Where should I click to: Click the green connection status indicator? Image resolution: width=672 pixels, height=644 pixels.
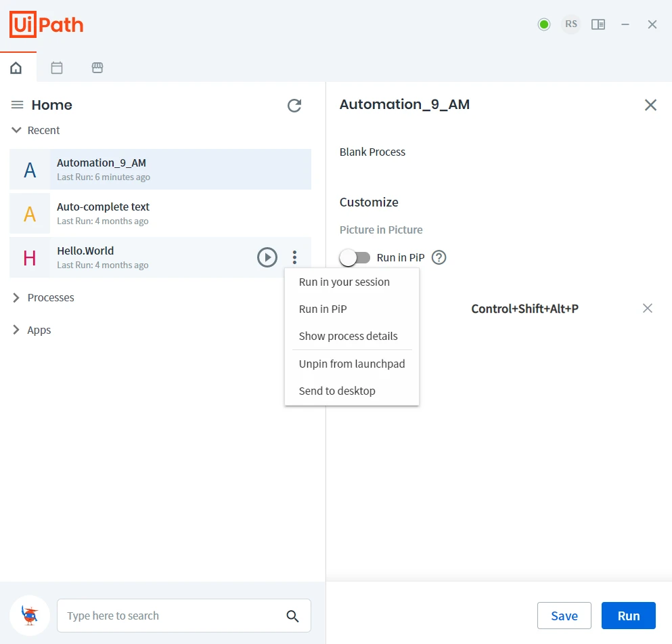544,24
